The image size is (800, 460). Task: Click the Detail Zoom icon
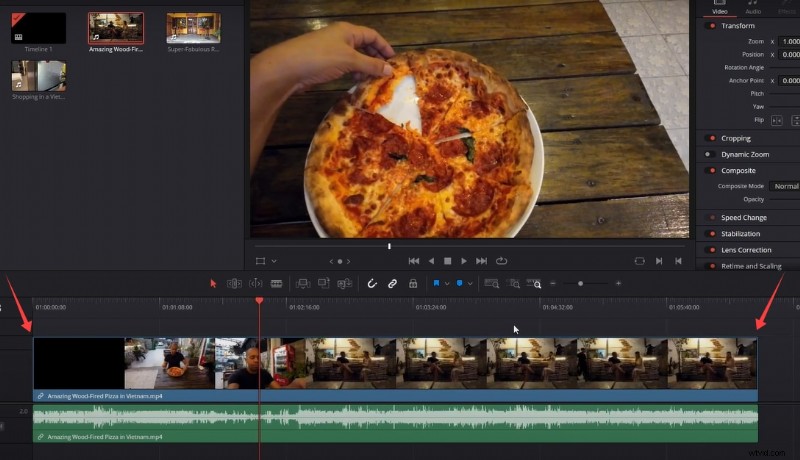(514, 284)
